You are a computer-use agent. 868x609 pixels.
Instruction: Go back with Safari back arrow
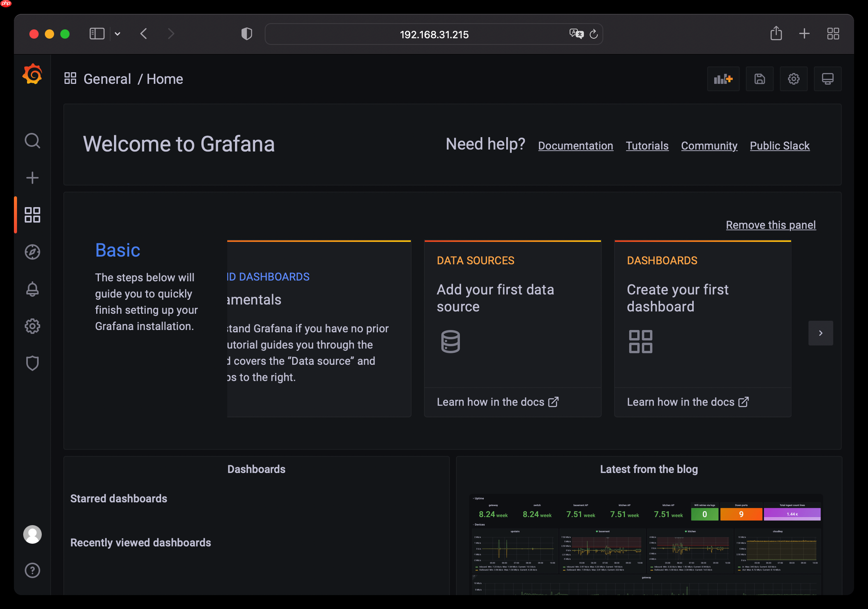[144, 34]
